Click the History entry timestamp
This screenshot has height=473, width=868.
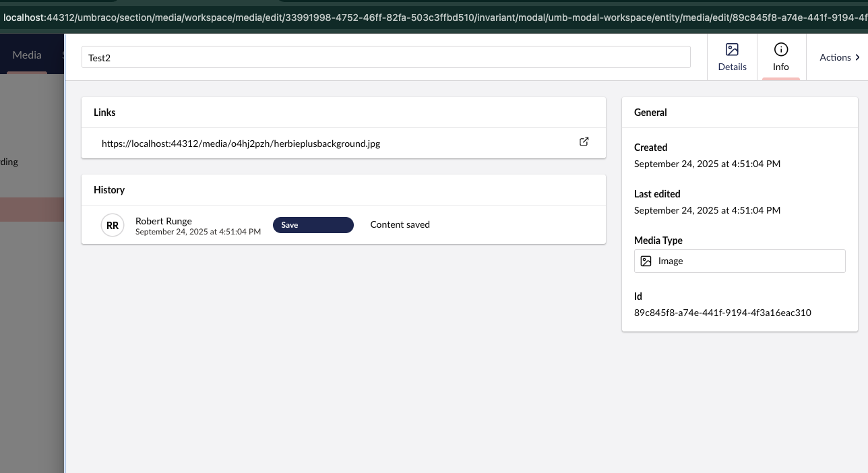tap(197, 232)
